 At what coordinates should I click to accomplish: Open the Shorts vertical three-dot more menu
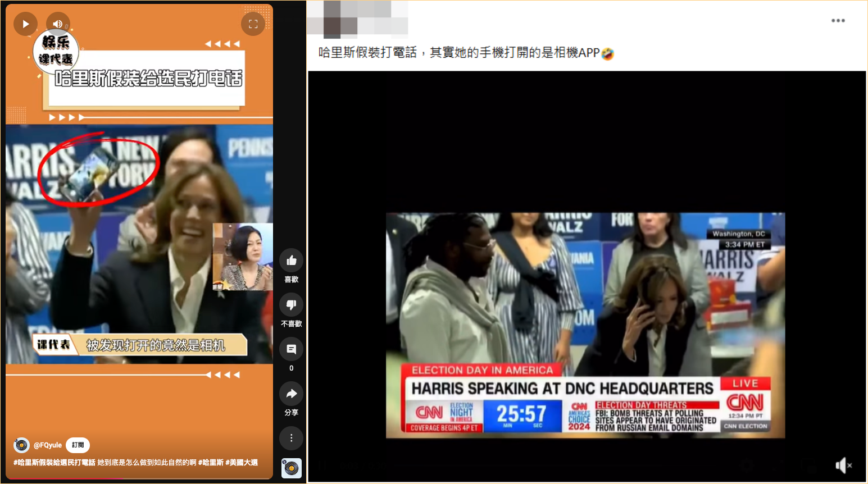pos(291,438)
